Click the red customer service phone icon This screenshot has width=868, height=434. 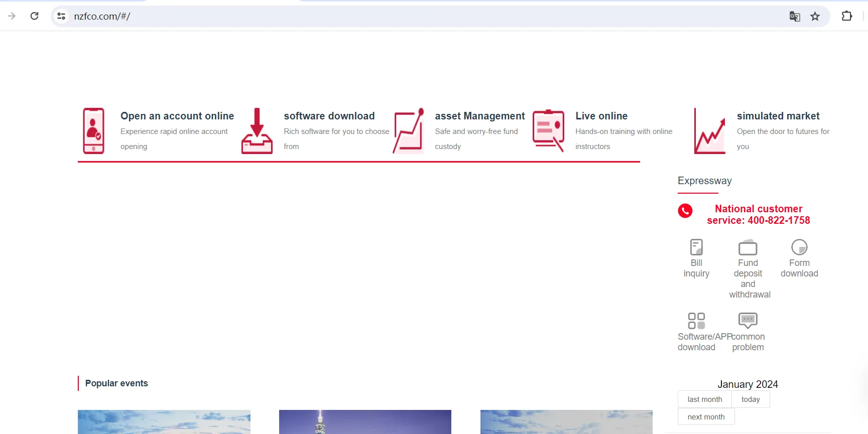pos(685,211)
